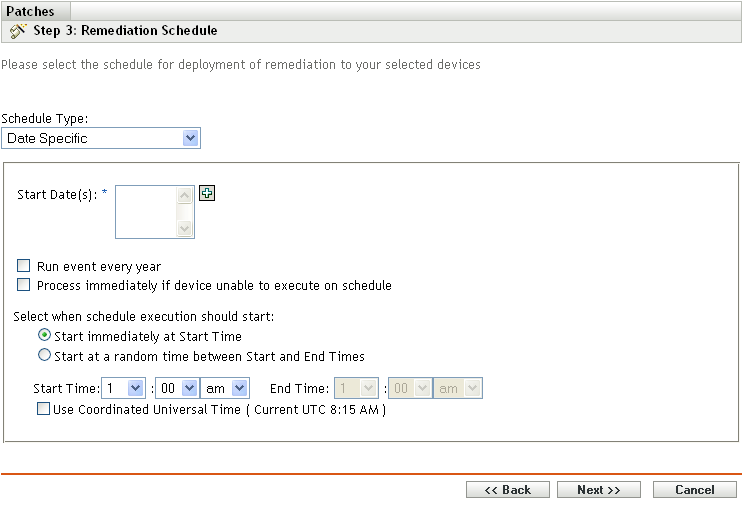The width and height of the screenshot is (743, 519).
Task: Click the Start Time: label
Action: coord(66,389)
